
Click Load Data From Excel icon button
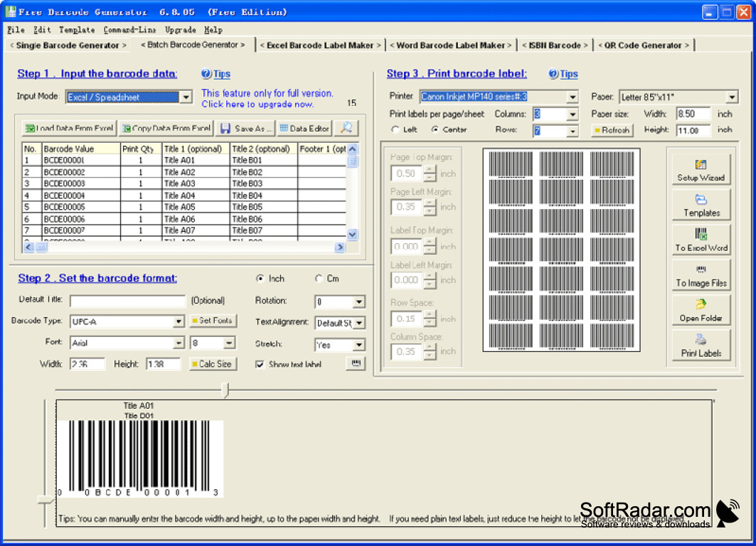pyautogui.click(x=70, y=128)
